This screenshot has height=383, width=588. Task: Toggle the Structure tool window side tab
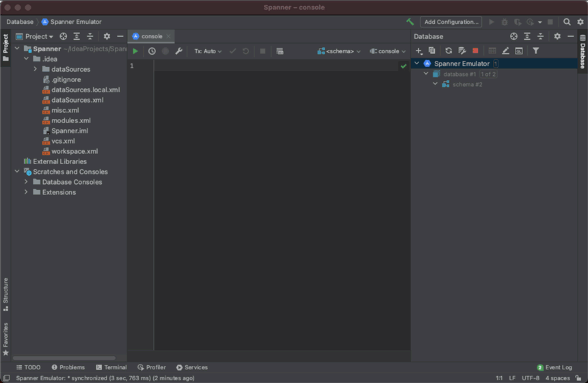click(x=5, y=295)
